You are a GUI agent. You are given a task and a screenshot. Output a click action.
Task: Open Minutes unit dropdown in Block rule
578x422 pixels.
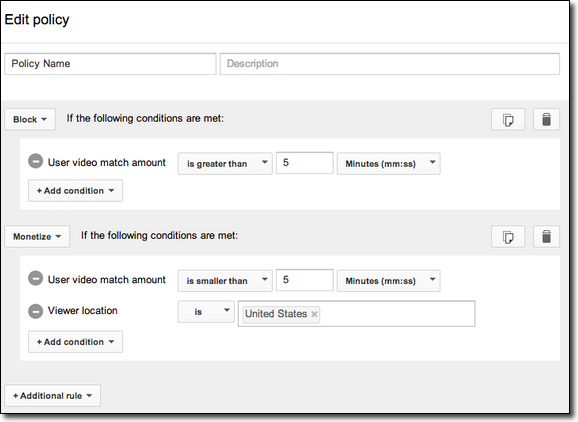click(389, 164)
